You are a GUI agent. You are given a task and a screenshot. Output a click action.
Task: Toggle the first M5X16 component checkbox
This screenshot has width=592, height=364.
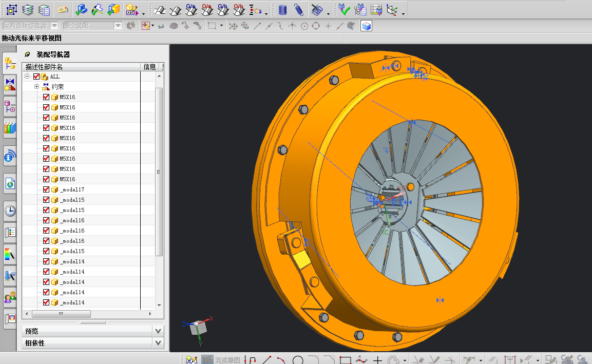[46, 97]
